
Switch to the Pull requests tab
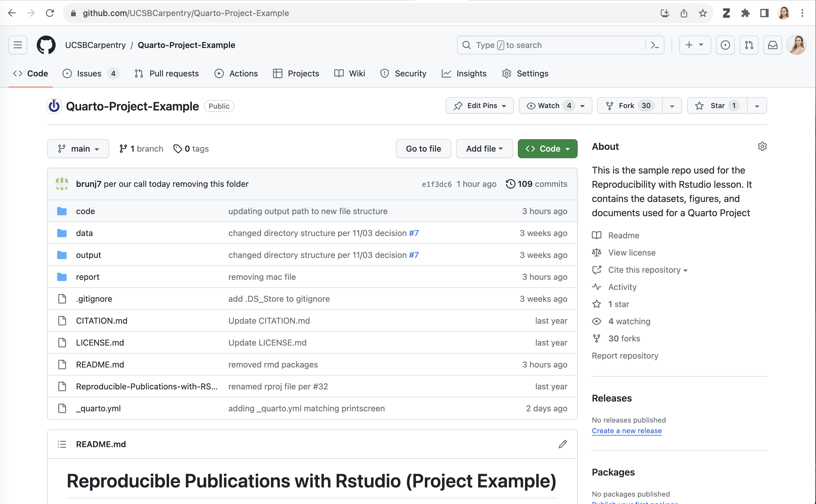coord(167,73)
